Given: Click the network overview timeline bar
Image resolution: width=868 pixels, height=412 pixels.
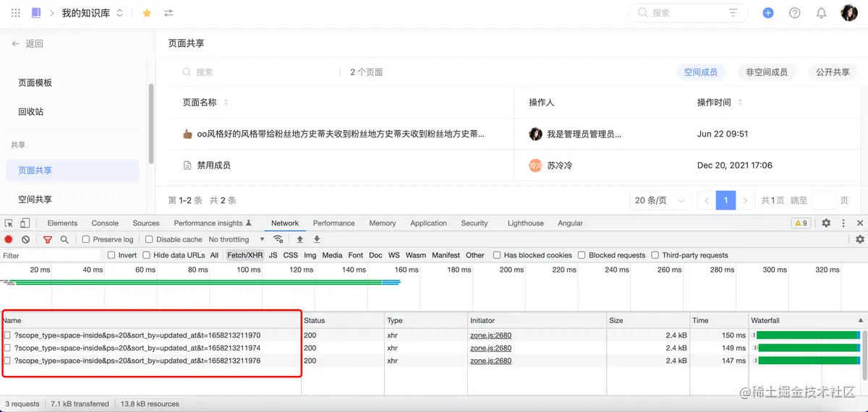Looking at the screenshot, I should pos(200,282).
